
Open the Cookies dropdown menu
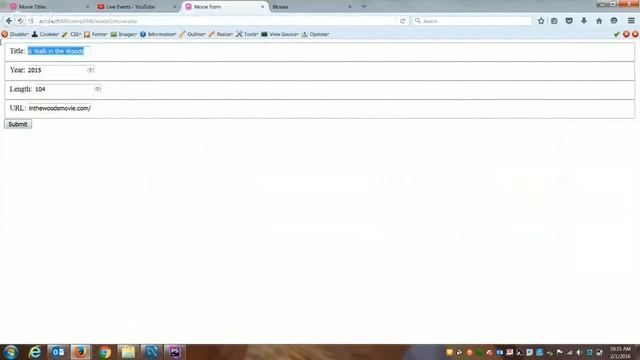(45, 34)
